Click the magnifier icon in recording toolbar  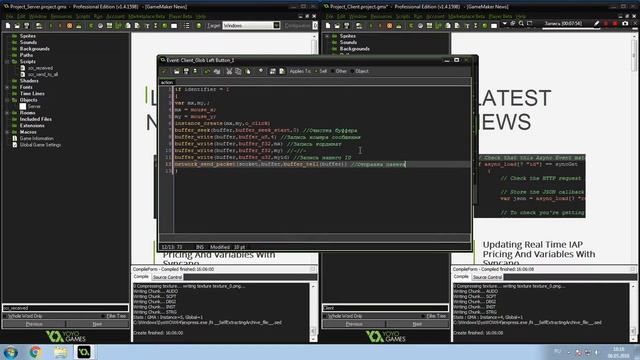[521, 24]
